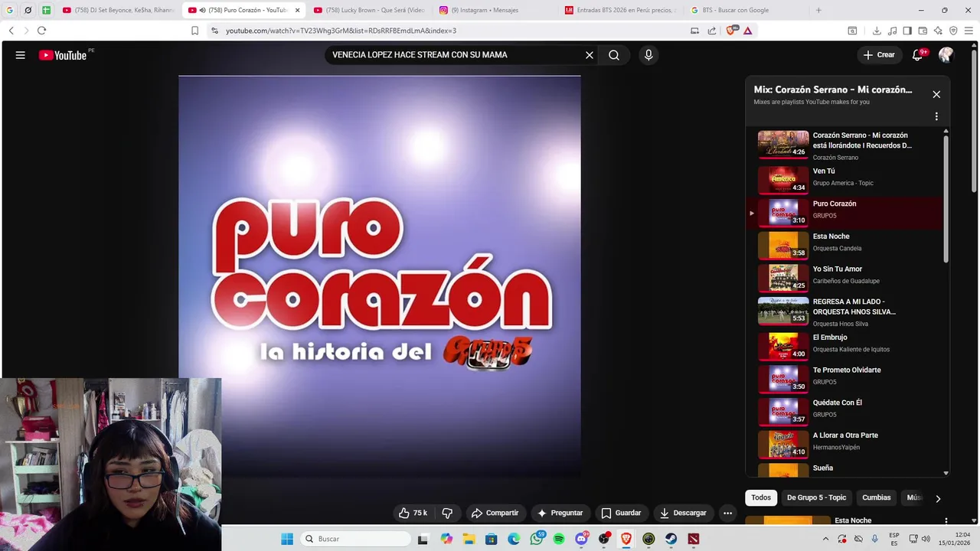This screenshot has height=551, width=980.
Task: Play REGRESA A MI LADO playlist item
Action: click(842, 311)
